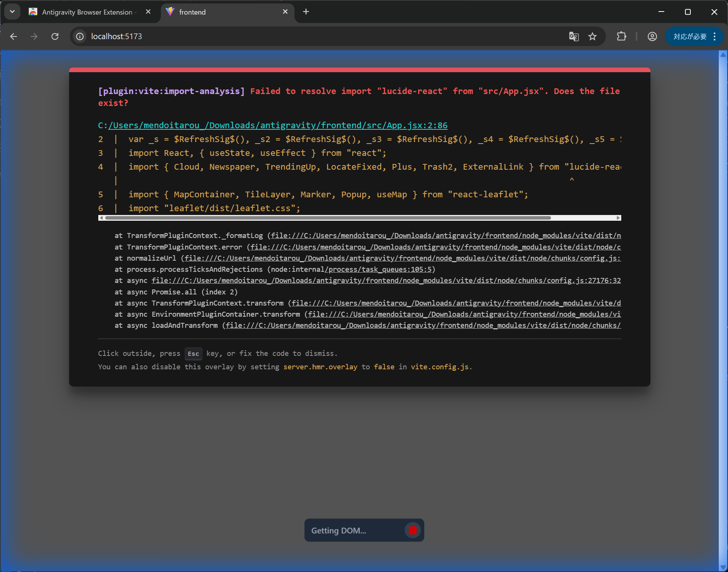
Task: Open the _formatLog stack trace file link
Action: (x=446, y=236)
